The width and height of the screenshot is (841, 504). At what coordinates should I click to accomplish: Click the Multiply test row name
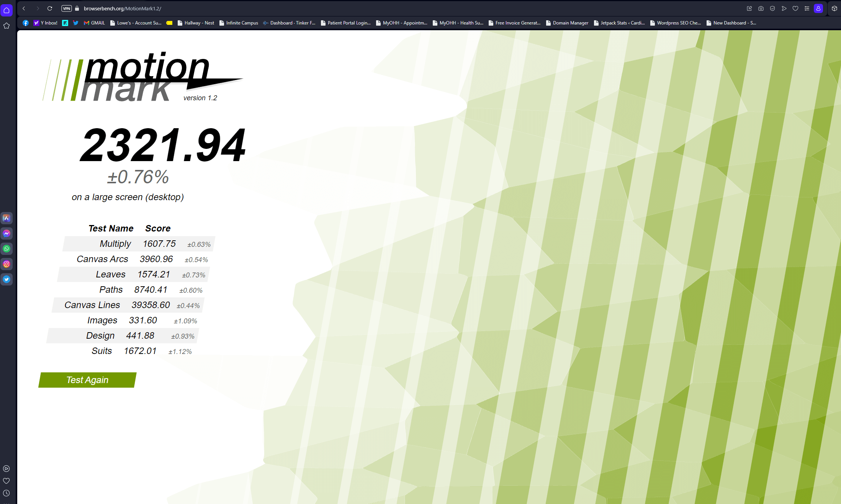point(115,244)
